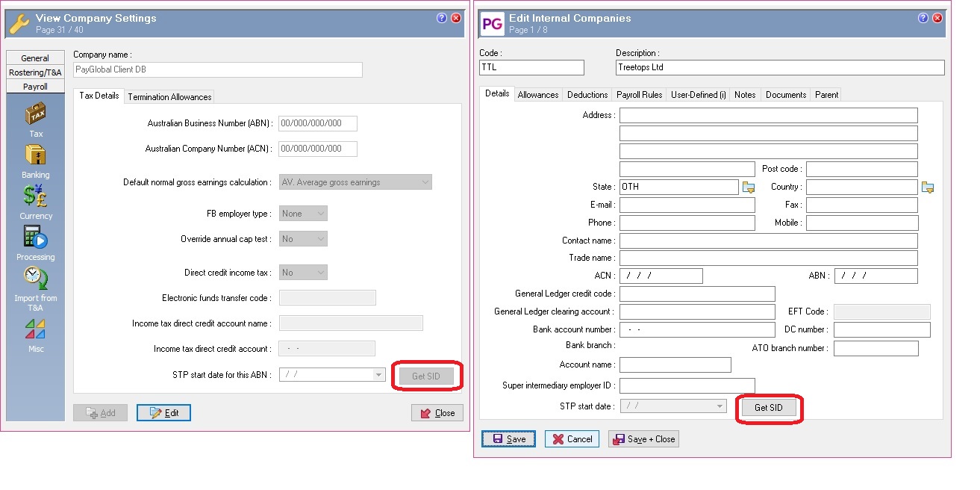980x490 pixels.
Task: Click the Phone field
Action: coord(687,223)
